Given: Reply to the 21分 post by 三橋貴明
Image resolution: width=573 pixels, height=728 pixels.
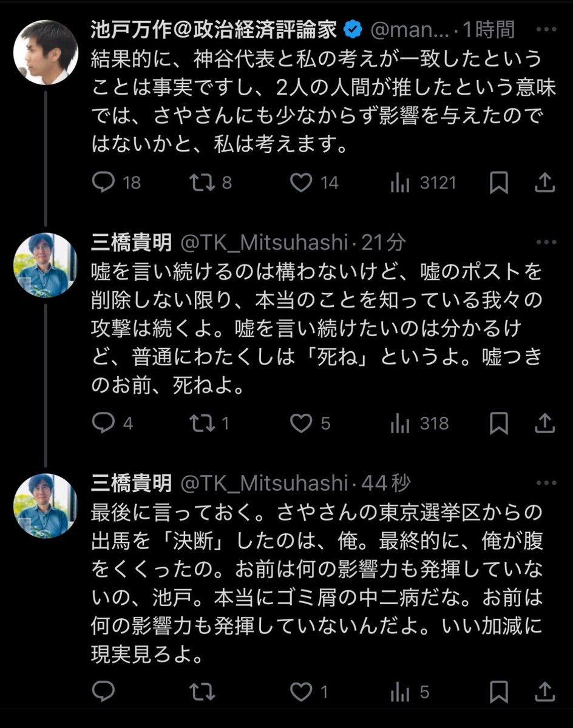Looking at the screenshot, I should click(x=104, y=423).
